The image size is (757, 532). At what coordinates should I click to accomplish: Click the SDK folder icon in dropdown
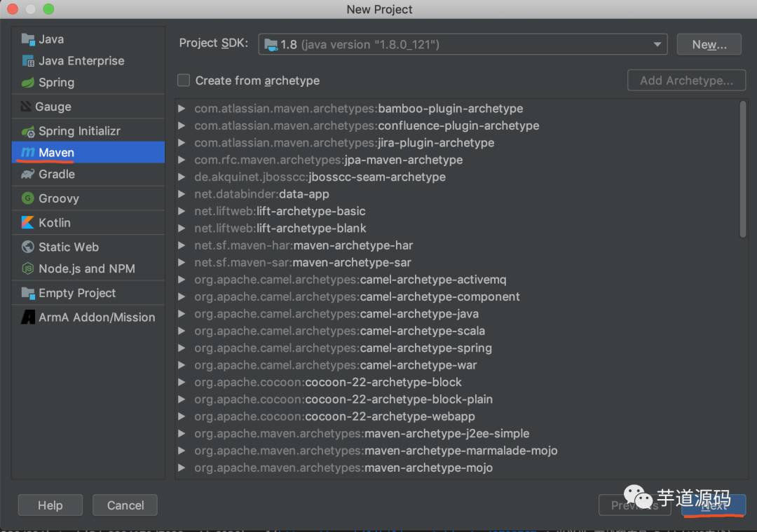pyautogui.click(x=271, y=45)
